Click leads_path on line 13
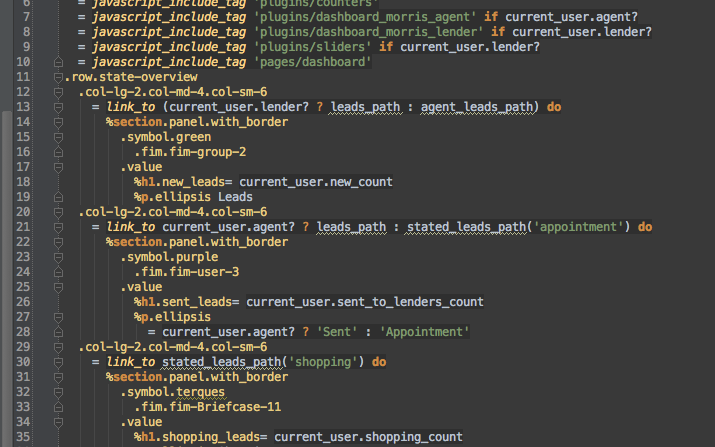Viewport: 715px width, 447px height. [365, 107]
